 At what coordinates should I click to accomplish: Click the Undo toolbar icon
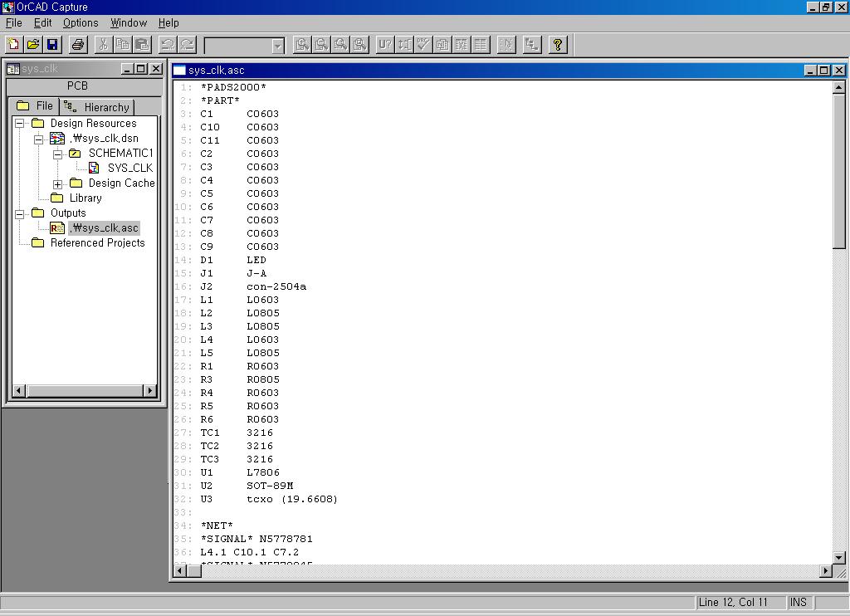pyautogui.click(x=168, y=45)
